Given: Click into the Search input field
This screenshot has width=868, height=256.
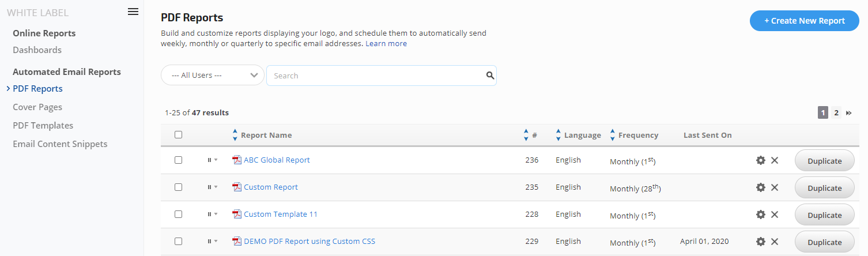Looking at the screenshot, I should click(375, 76).
